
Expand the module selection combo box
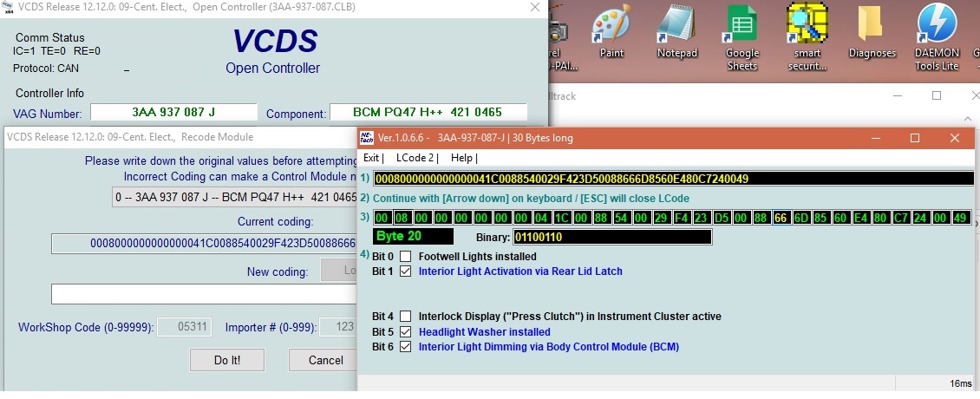click(236, 197)
